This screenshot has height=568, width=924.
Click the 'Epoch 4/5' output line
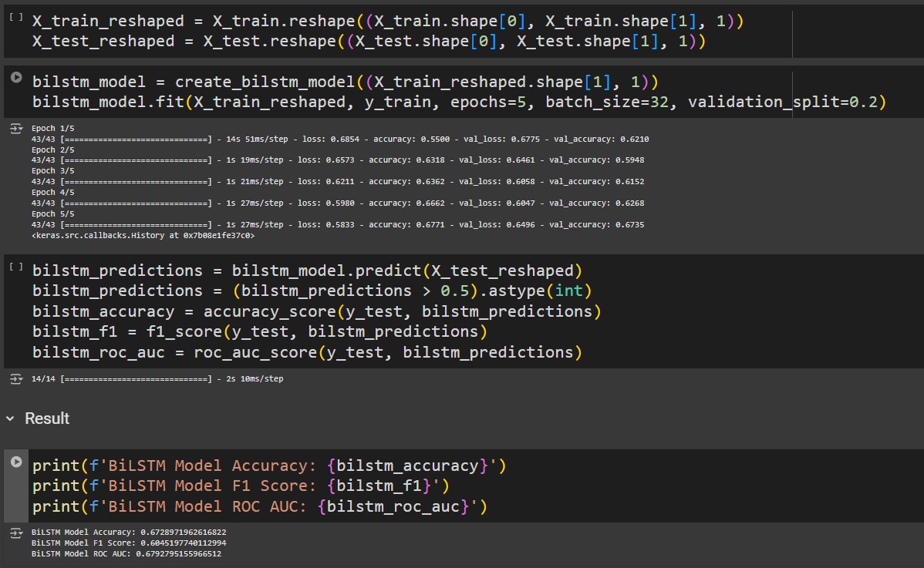53,193
